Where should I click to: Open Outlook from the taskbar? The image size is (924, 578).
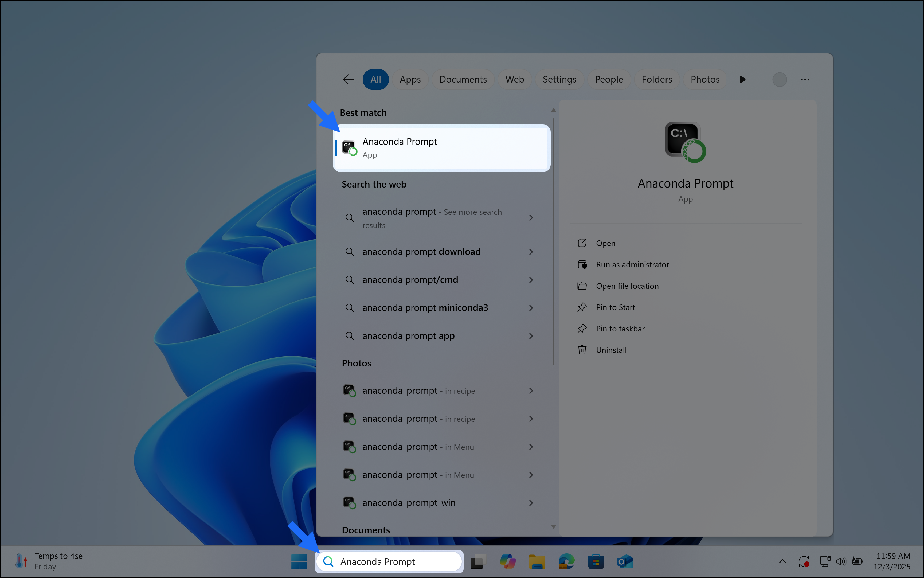[625, 561]
